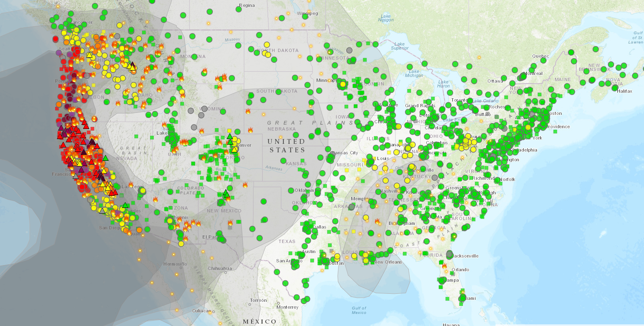The image size is (644, 326).
Task: Select the SOUTH DAKOTA state label
Action: 277,91
